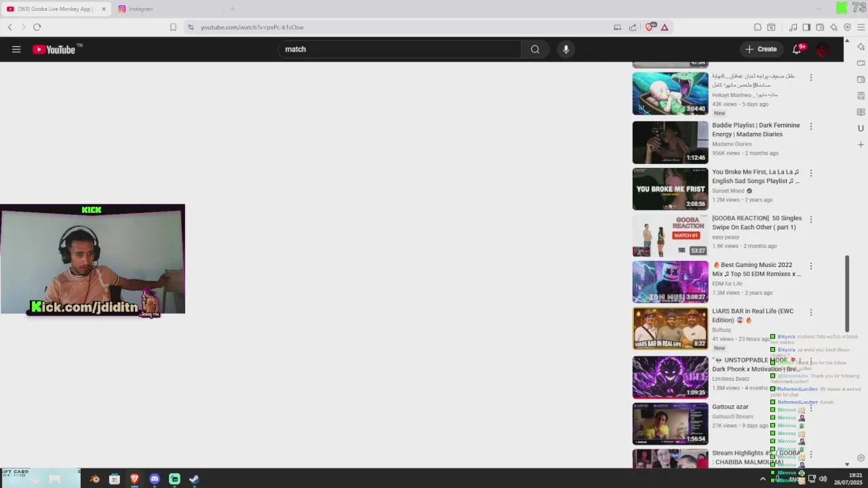Click the YouTube search magnifier button
Image resolution: width=868 pixels, height=488 pixels.
535,49
